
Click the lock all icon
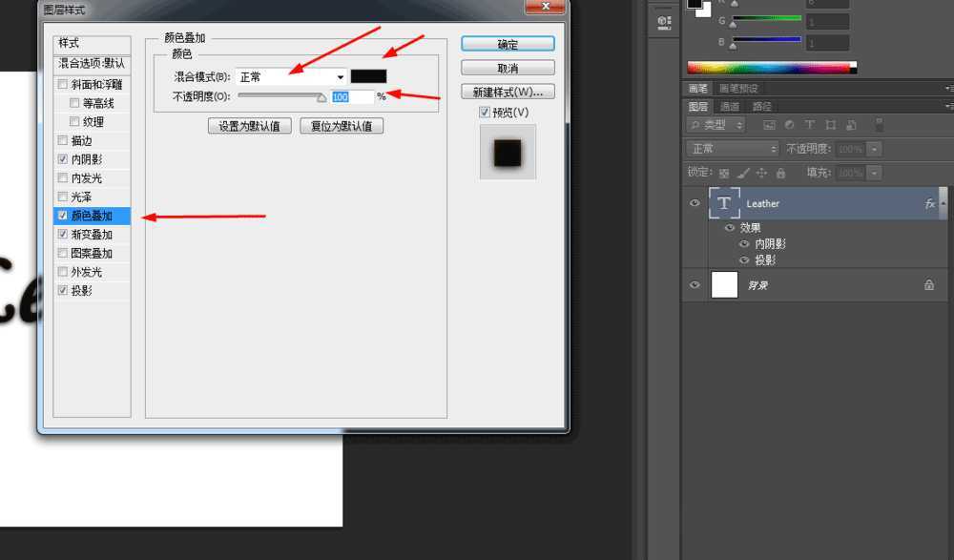click(x=780, y=173)
